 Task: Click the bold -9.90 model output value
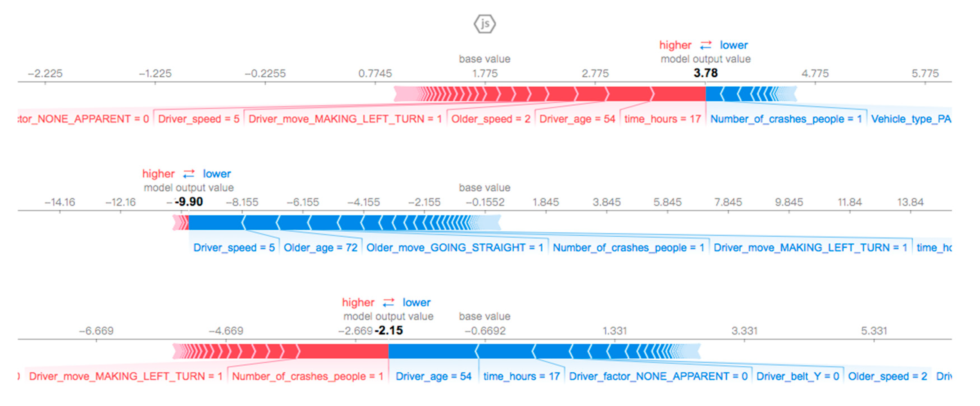pos(189,201)
